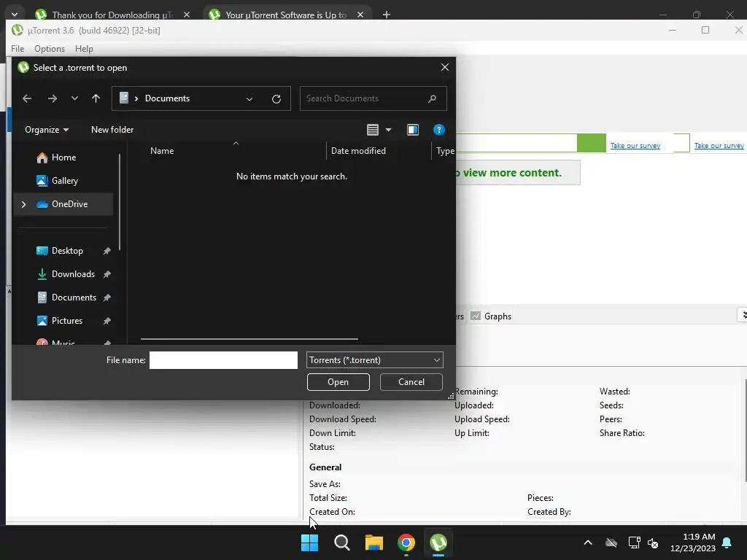Click the search magnifier in Search Documents
The image size is (747, 560).
432,98
